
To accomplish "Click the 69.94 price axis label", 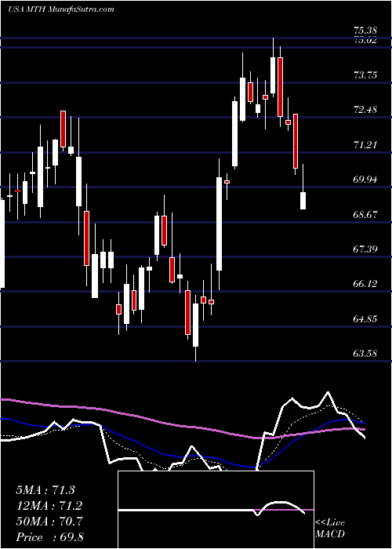I will tap(365, 180).
